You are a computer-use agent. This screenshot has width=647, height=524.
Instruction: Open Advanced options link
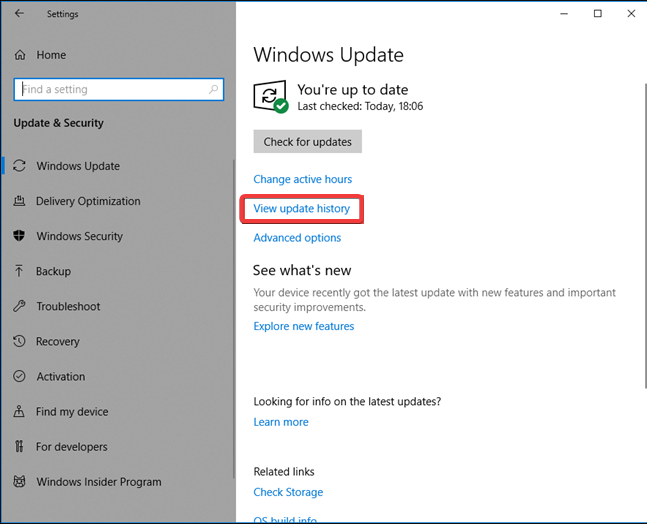click(x=297, y=238)
